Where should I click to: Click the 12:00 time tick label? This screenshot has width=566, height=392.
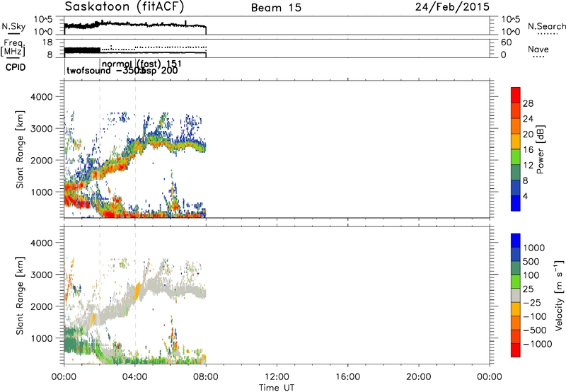pos(277,377)
